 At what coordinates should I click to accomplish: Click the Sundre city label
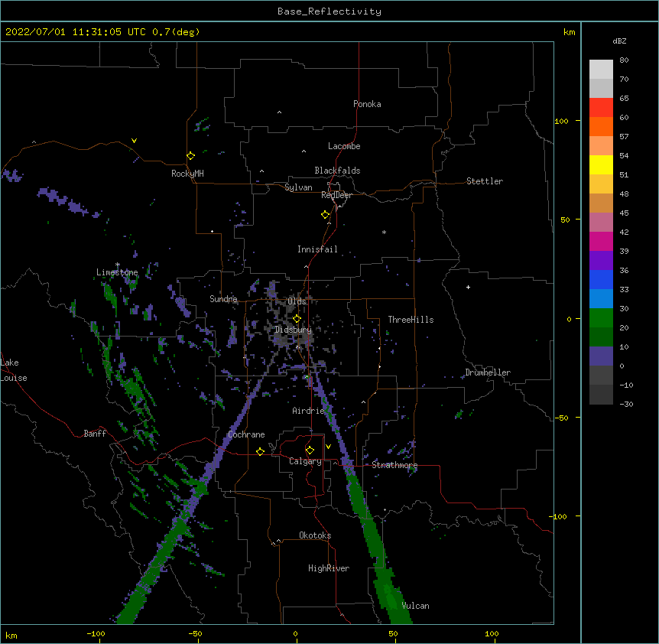point(223,299)
